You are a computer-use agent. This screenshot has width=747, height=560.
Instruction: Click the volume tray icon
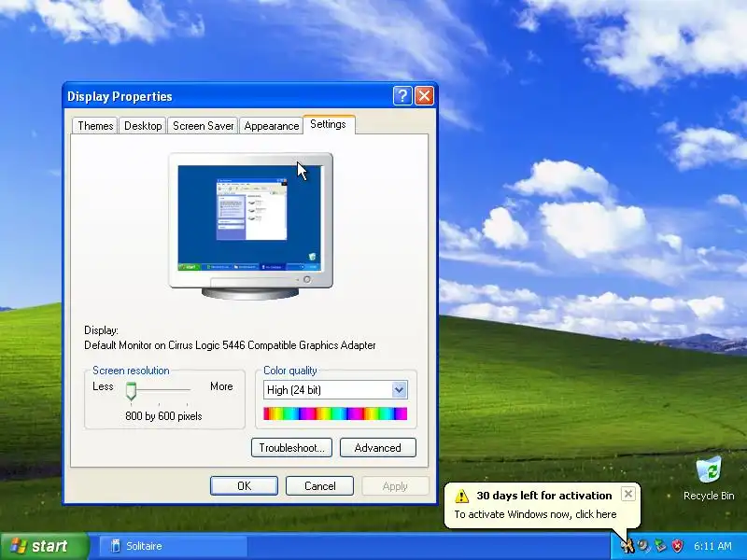pyautogui.click(x=643, y=546)
